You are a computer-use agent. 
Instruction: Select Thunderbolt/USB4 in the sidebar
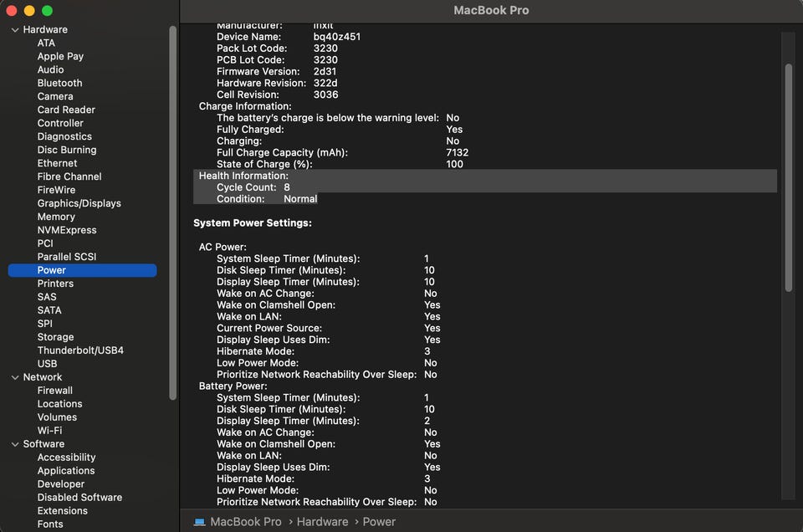pyautogui.click(x=80, y=350)
